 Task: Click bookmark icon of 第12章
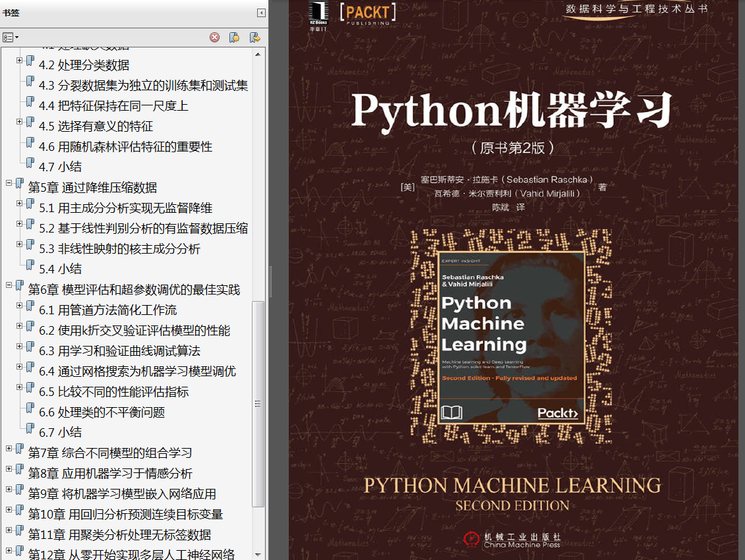tap(20, 551)
